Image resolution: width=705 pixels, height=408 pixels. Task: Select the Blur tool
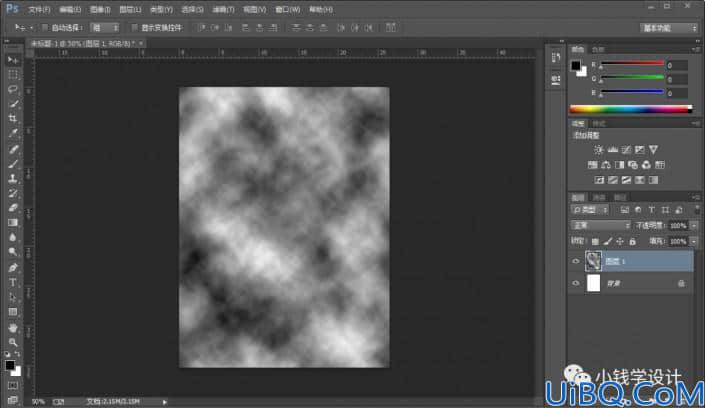pyautogui.click(x=13, y=238)
